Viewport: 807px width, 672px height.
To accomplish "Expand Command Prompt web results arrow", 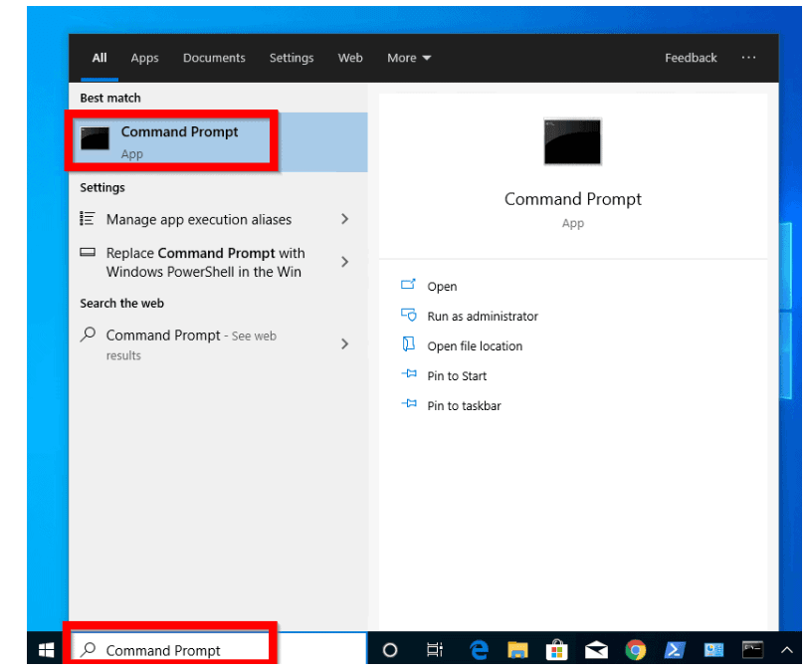I will [344, 343].
